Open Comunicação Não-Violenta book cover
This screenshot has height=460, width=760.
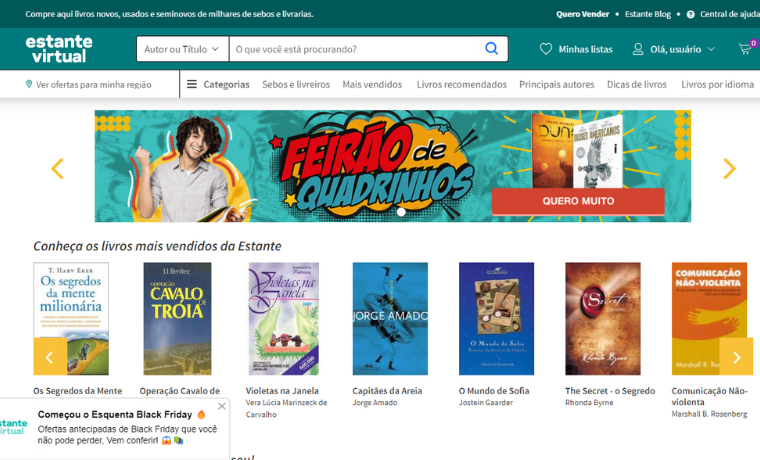710,318
